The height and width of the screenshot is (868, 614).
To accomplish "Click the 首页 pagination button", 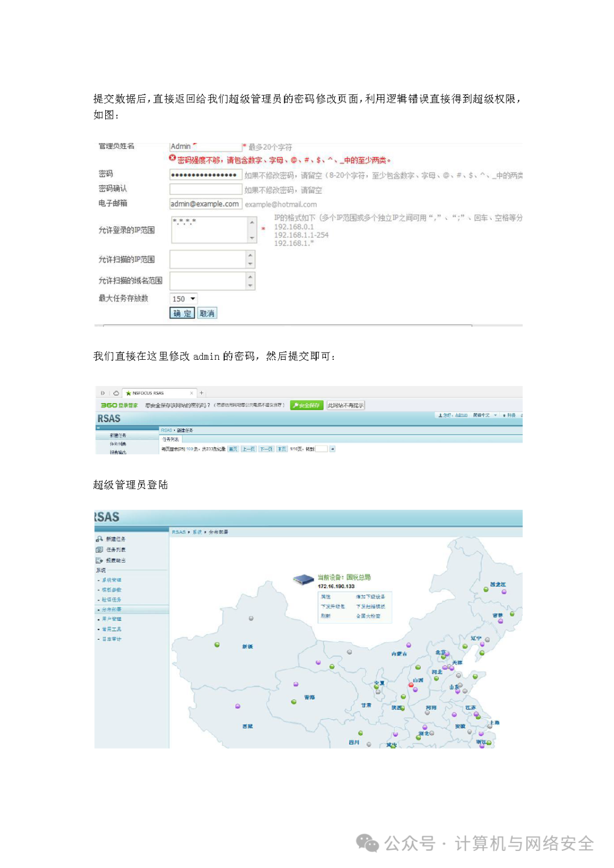I will click(x=233, y=449).
